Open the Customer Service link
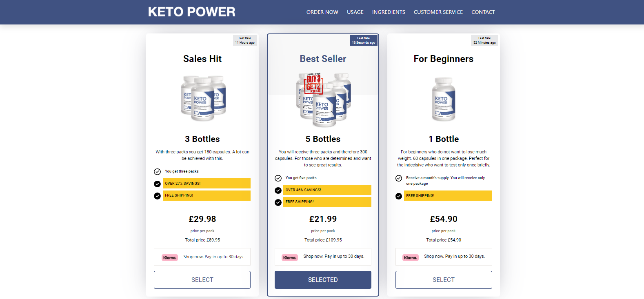The image size is (644, 299). 438,12
